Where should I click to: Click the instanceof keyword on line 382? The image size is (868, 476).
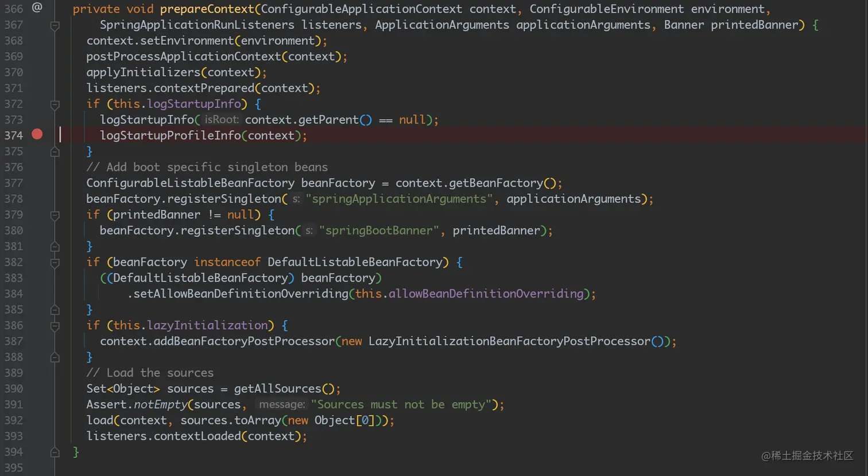click(x=227, y=262)
